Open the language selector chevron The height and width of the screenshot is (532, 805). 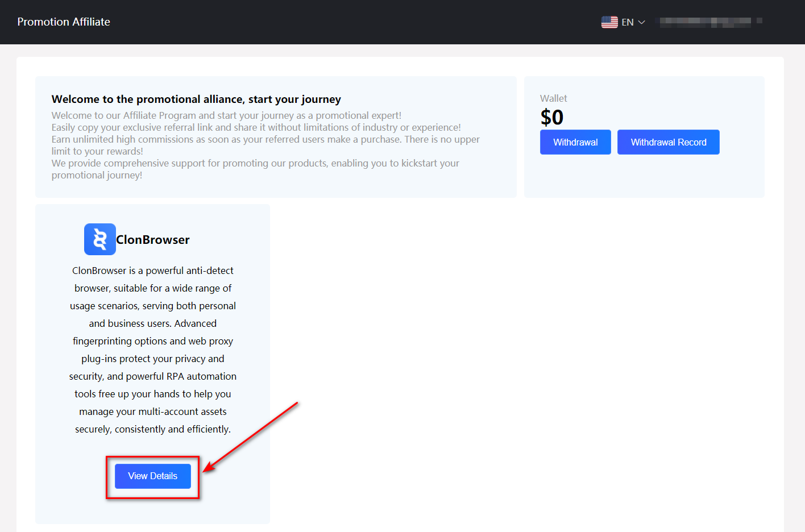pos(642,22)
